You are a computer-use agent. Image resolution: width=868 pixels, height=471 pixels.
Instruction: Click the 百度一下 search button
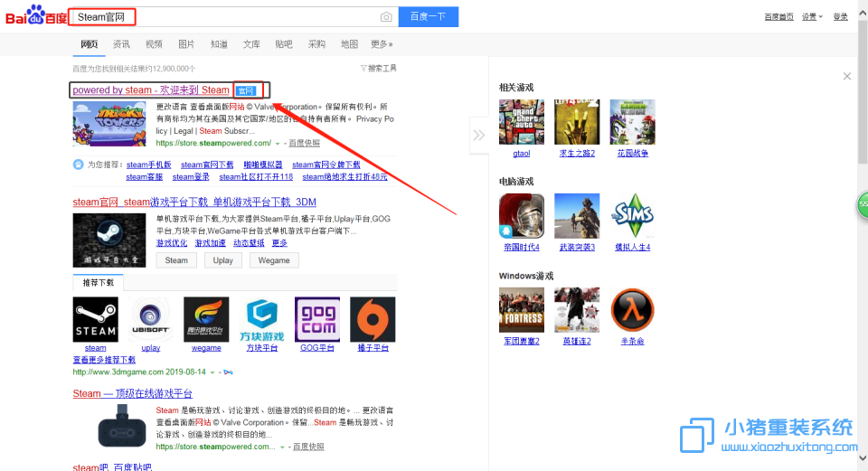point(428,16)
